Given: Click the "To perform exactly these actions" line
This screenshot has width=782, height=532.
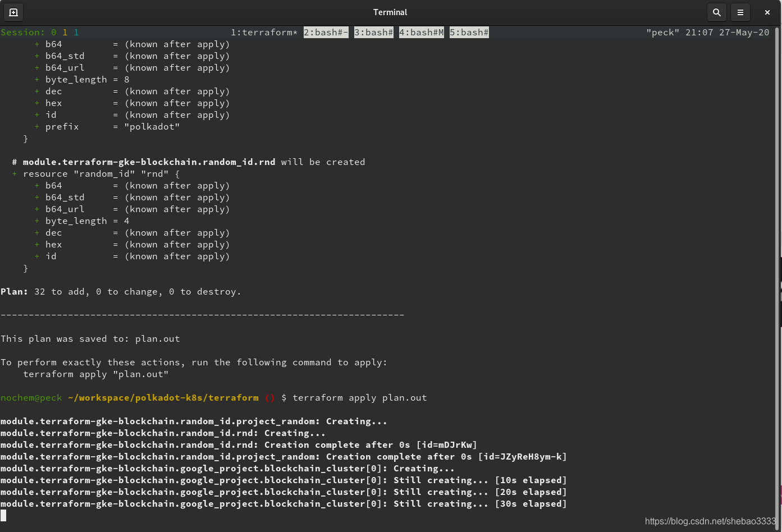Looking at the screenshot, I should coord(194,363).
